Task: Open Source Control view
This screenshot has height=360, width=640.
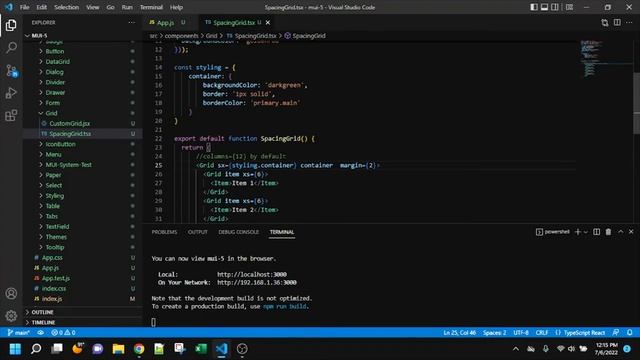Action: click(x=11, y=71)
